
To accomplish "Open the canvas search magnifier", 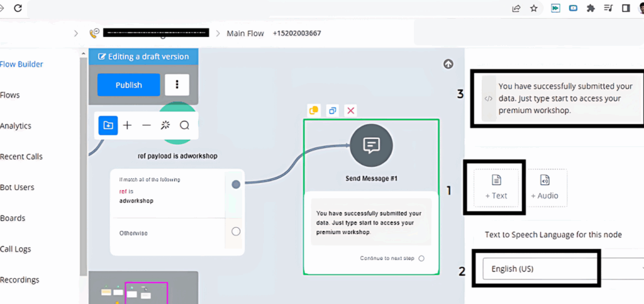I will [184, 125].
